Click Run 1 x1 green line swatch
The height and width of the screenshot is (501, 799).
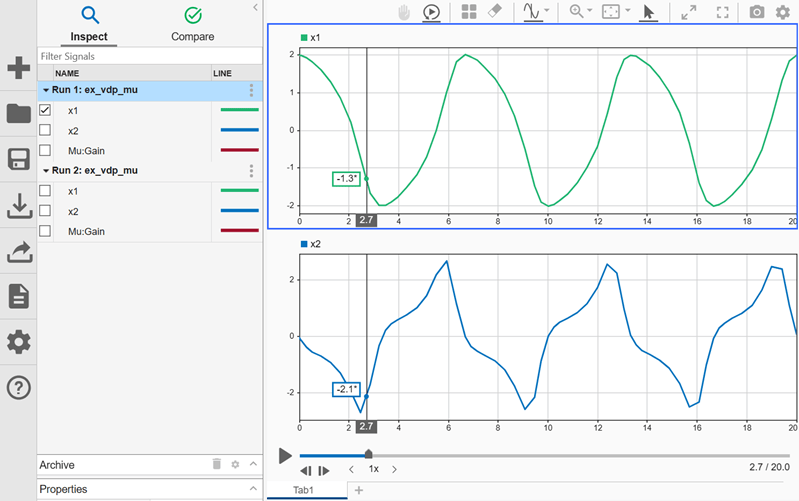[x=239, y=110]
